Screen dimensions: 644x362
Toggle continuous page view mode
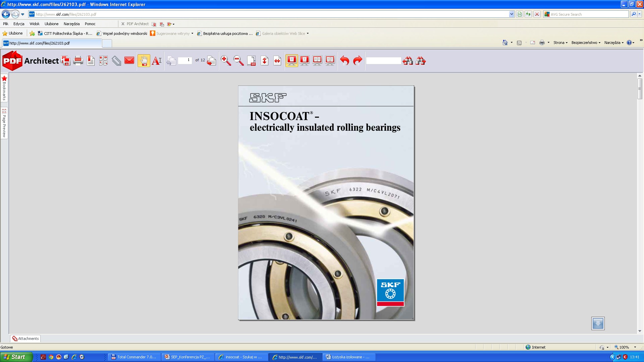click(305, 61)
